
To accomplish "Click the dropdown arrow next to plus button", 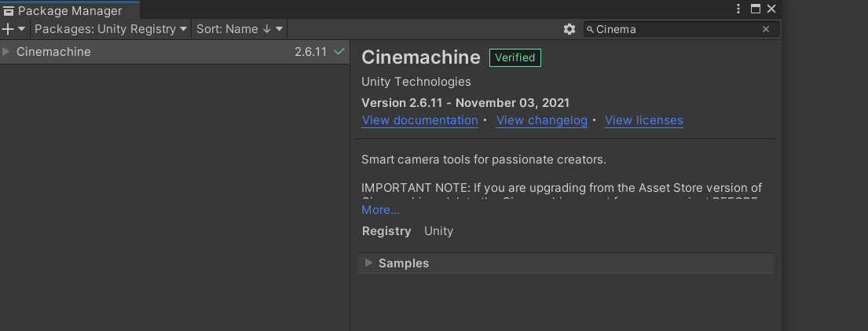I will coord(21,29).
